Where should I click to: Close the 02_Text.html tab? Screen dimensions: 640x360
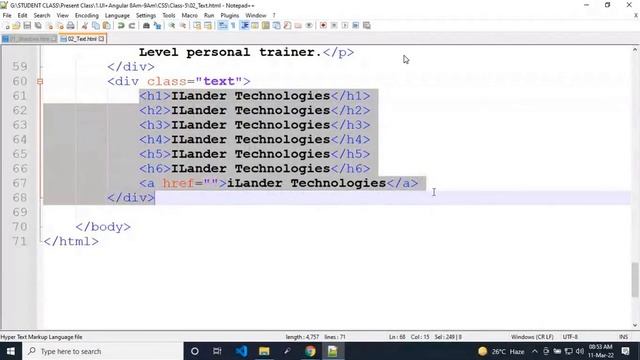[x=101, y=39]
